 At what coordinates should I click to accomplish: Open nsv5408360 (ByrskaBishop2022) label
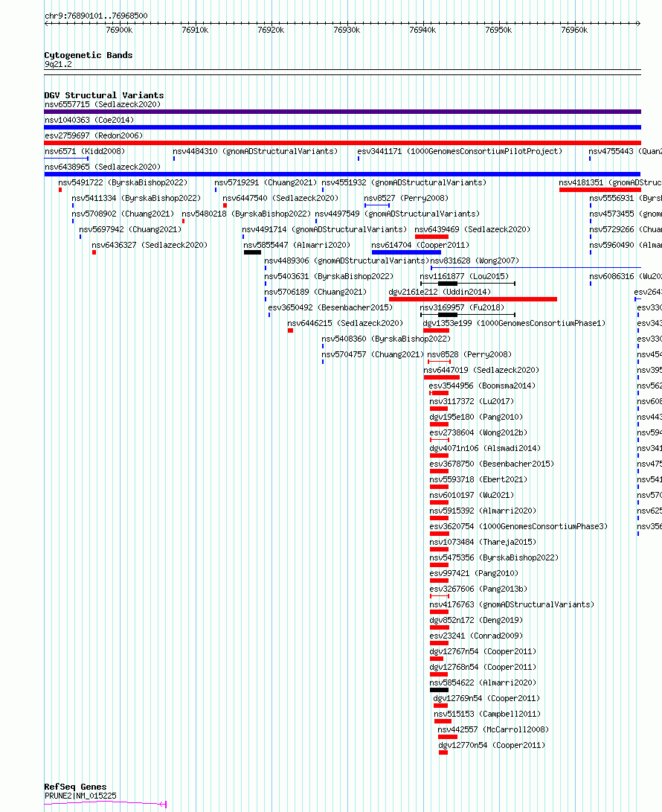[387, 339]
